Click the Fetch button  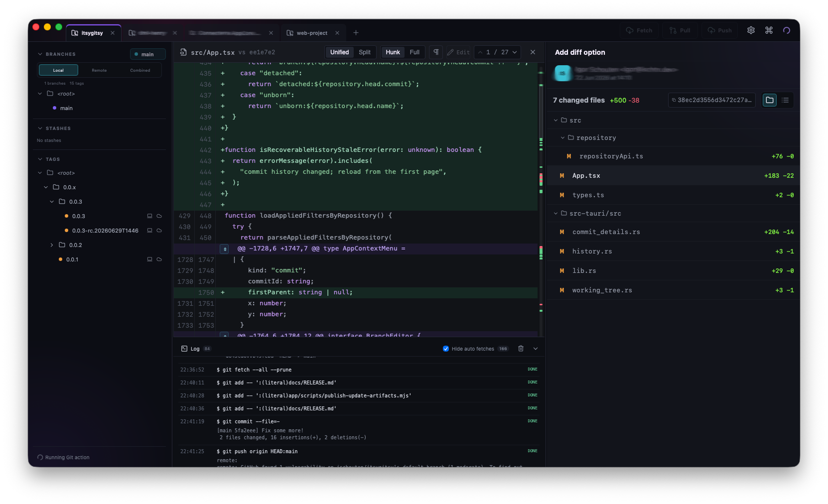tap(639, 30)
